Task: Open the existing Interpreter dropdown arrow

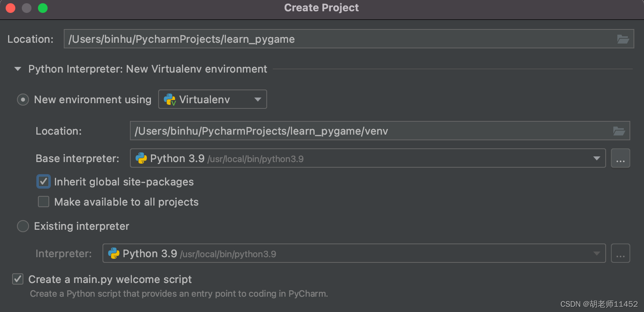Action: (597, 254)
